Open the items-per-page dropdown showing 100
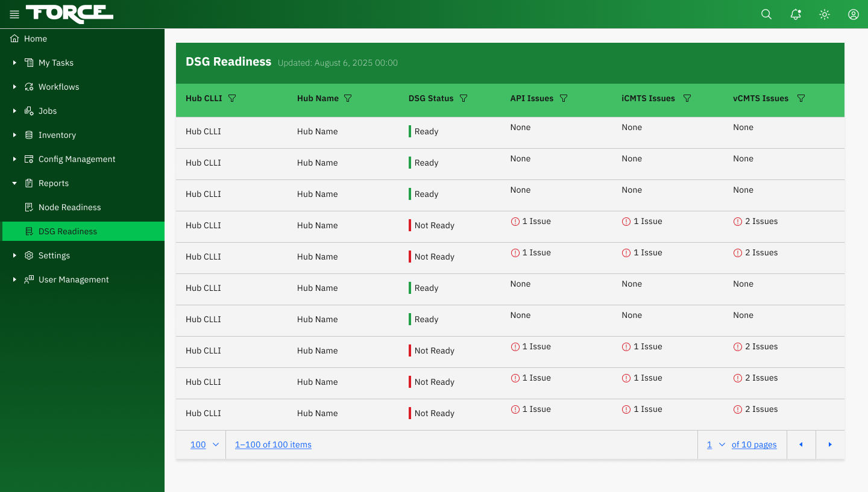868x492 pixels. point(202,444)
